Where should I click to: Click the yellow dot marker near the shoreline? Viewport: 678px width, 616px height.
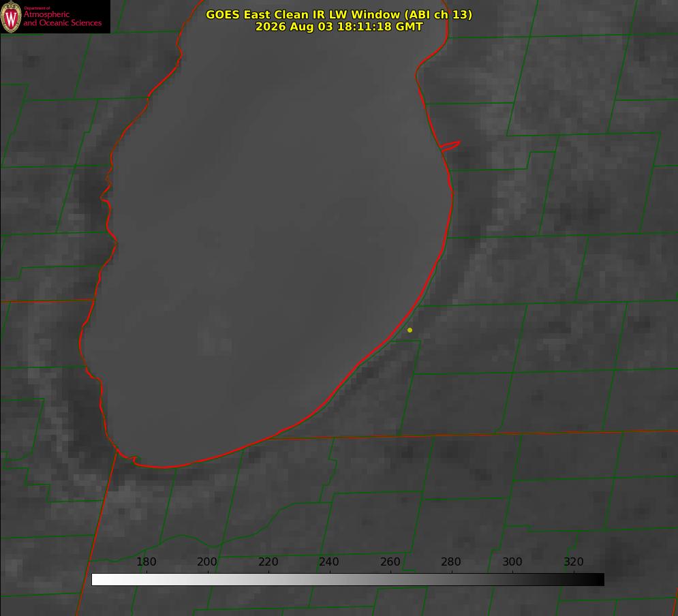click(410, 330)
